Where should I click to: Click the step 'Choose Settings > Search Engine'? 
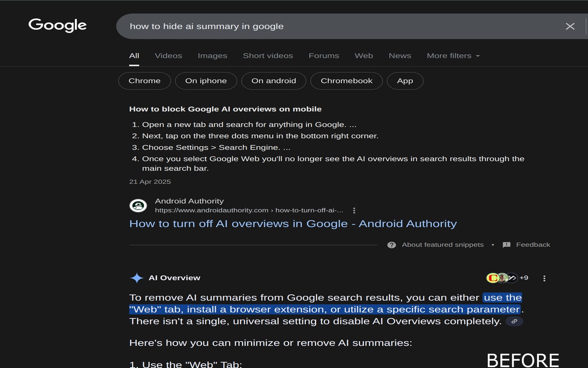(216, 148)
